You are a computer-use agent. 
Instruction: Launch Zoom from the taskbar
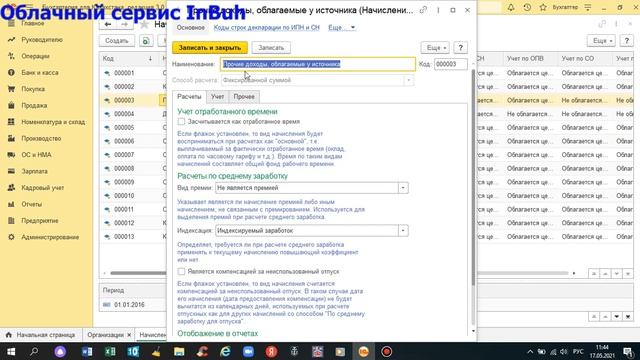(248, 351)
